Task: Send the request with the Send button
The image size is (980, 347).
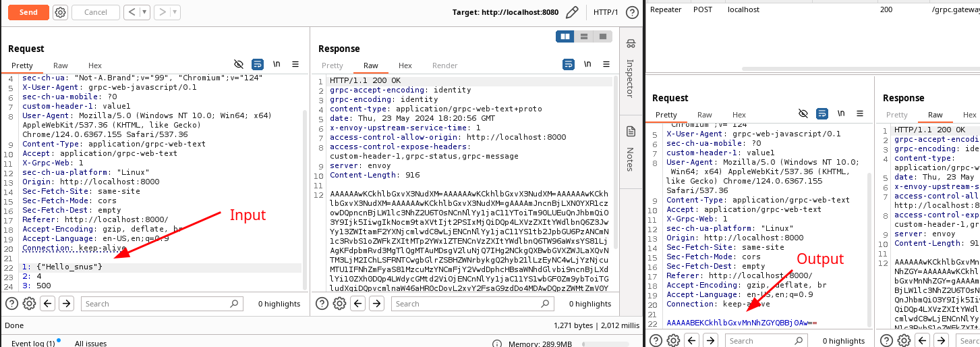Action: 28,12
